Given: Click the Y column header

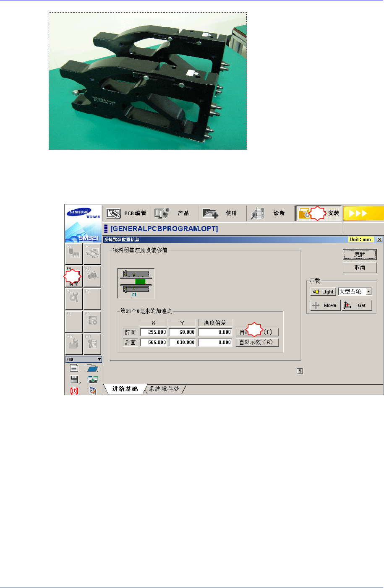Looking at the screenshot, I should 183,323.
